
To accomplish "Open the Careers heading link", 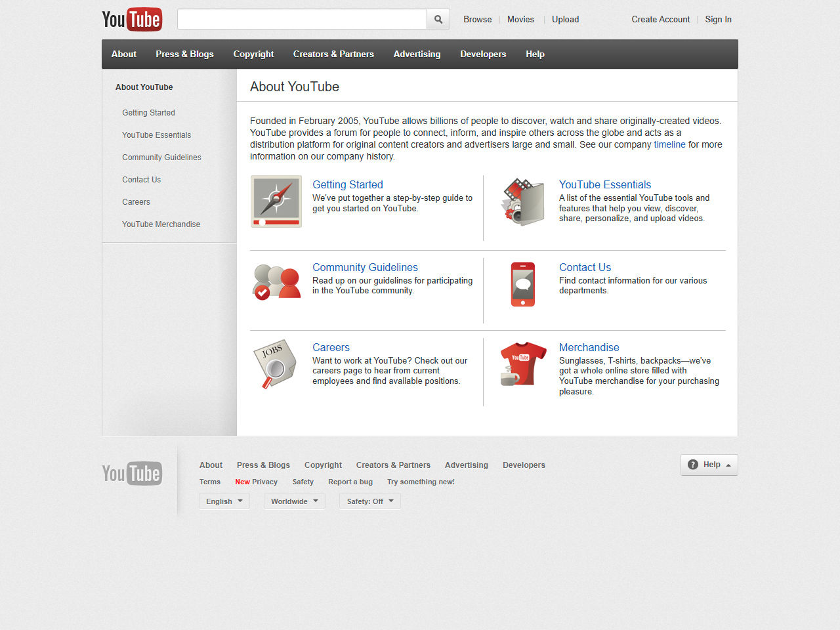I will (x=331, y=348).
